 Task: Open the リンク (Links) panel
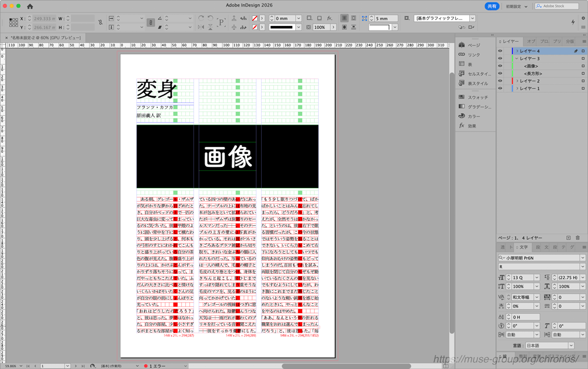[473, 55]
